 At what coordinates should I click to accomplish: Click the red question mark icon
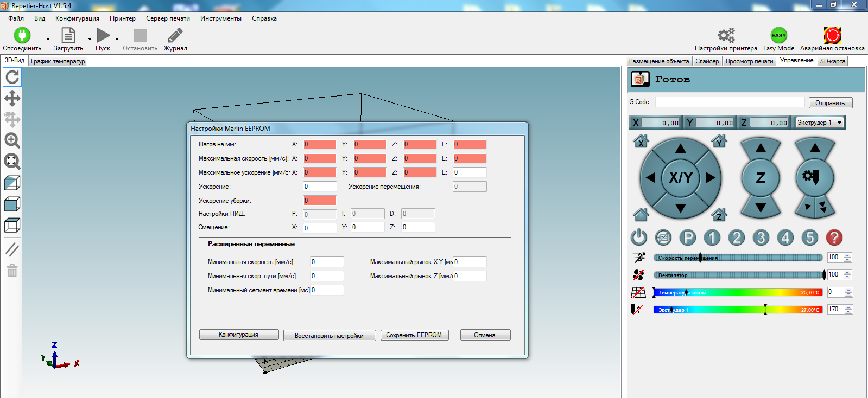click(x=834, y=237)
